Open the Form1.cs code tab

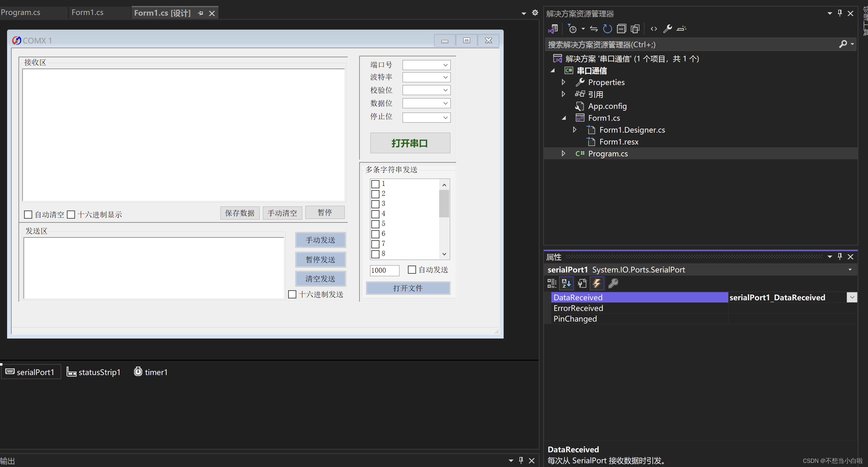[88, 13]
